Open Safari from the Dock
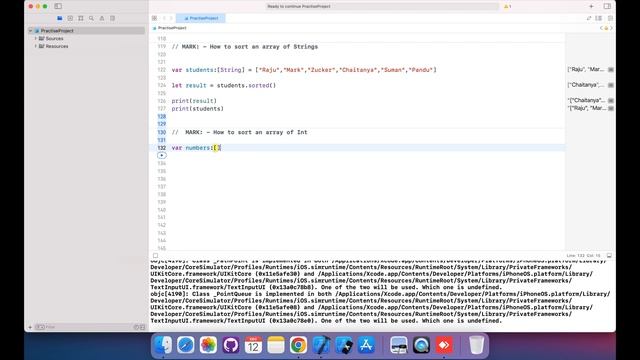The width and height of the screenshot is (640, 360). click(x=186, y=345)
